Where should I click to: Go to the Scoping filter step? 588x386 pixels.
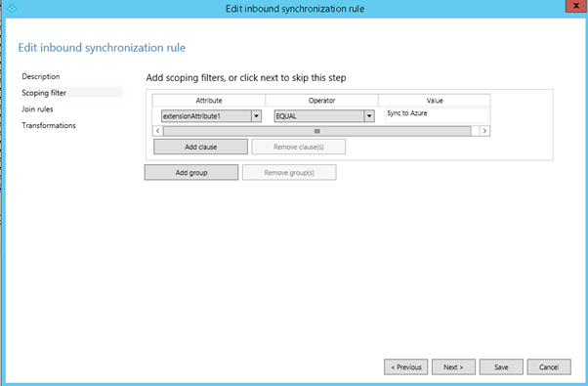pos(44,93)
